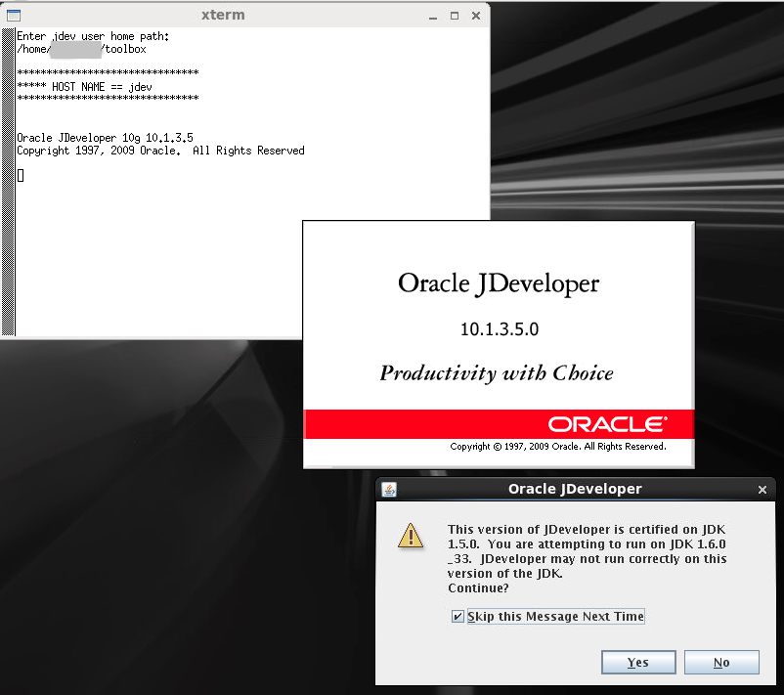The width and height of the screenshot is (784, 695).
Task: Click the xterm title bar text
Action: [x=223, y=15]
